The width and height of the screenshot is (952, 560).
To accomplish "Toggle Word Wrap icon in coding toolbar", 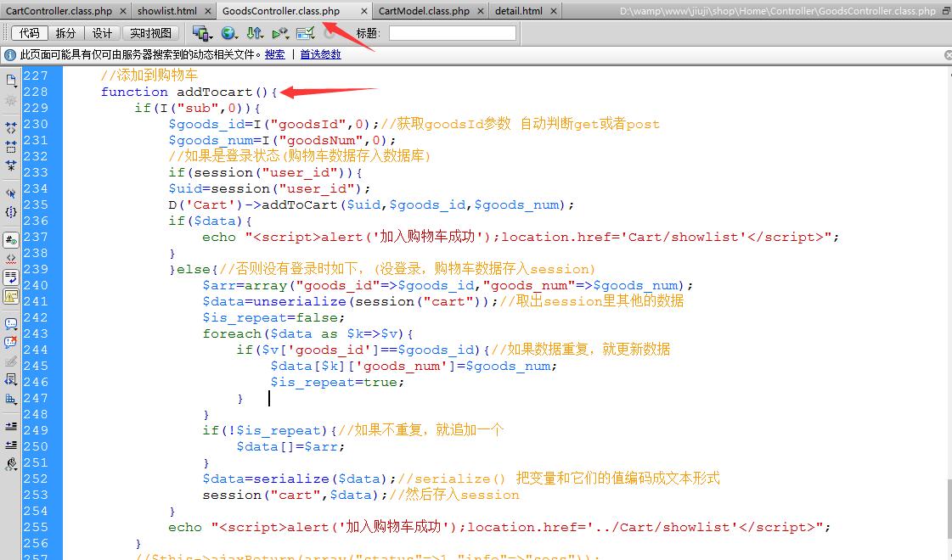I will pos(11,277).
